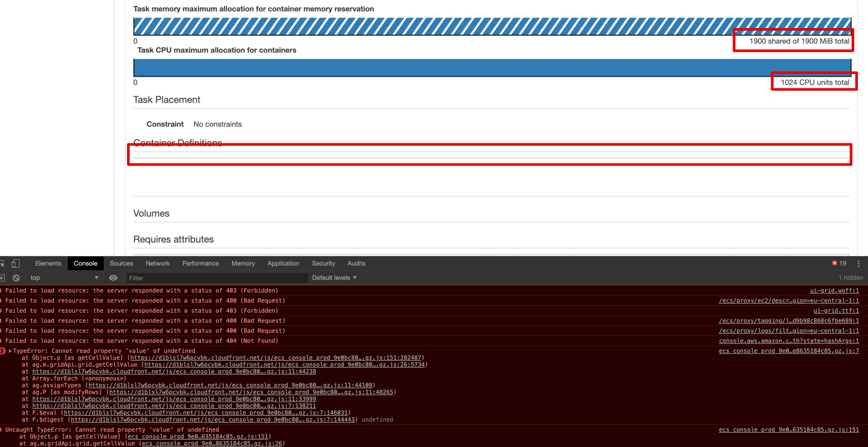Switch to the Network tab
The width and height of the screenshot is (868, 447).
[x=158, y=263]
